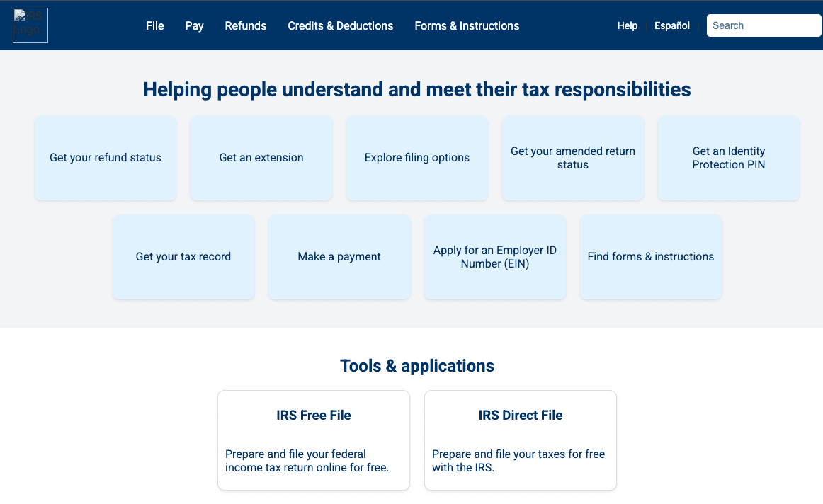Open the File menu
The image size is (823, 504).
155,25
